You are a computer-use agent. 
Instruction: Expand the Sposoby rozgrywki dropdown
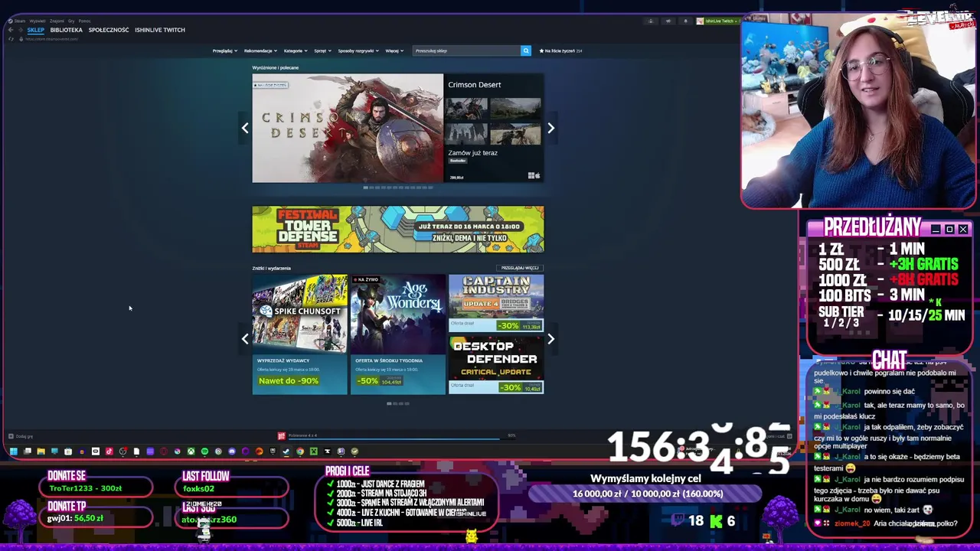(358, 51)
